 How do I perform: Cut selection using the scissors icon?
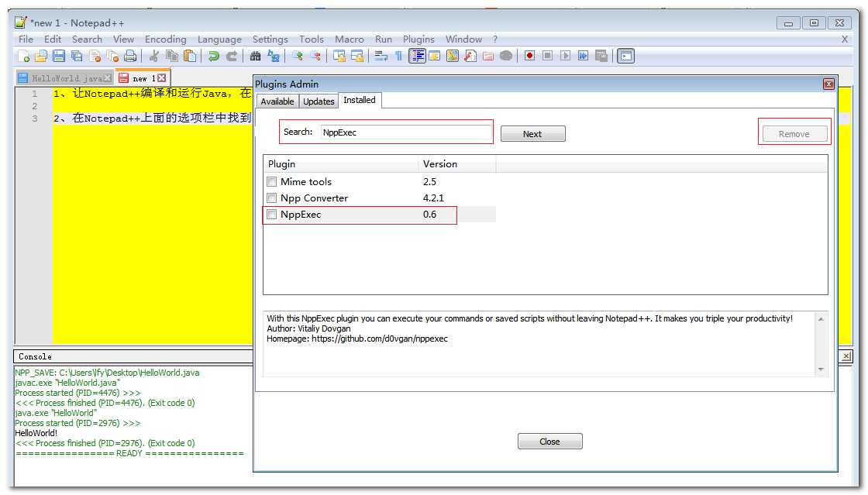coord(154,56)
